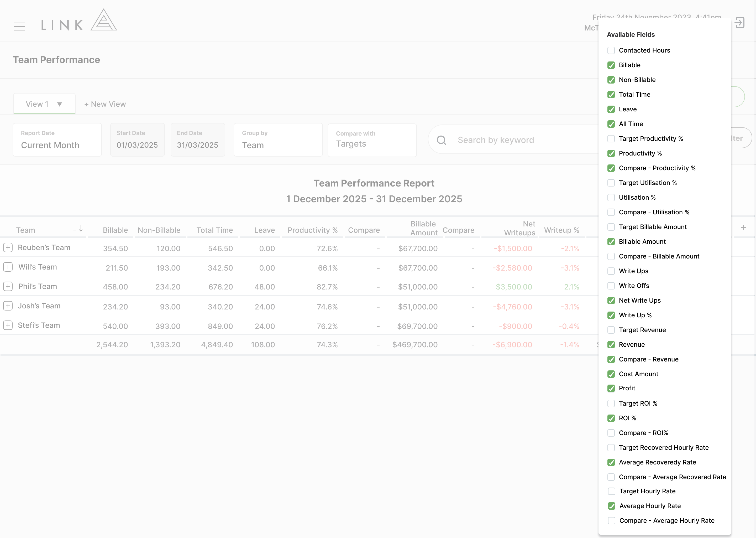Enable the Target Revenue checkbox
Viewport: 756px width, 538px height.
pos(611,330)
